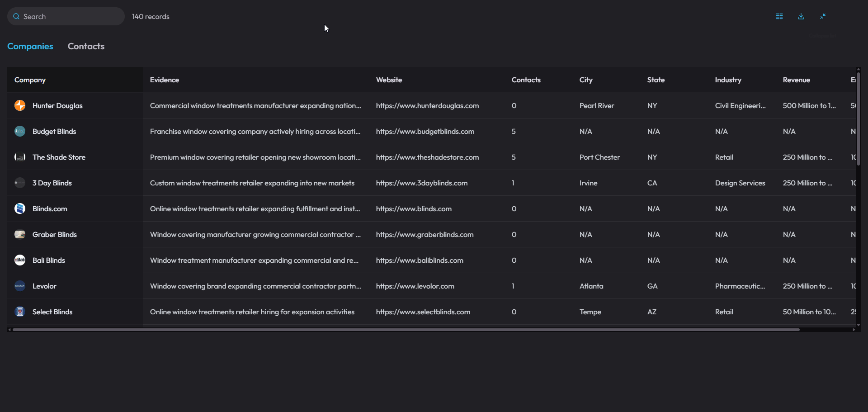Select the Bali Blinds company name

pos(49,260)
